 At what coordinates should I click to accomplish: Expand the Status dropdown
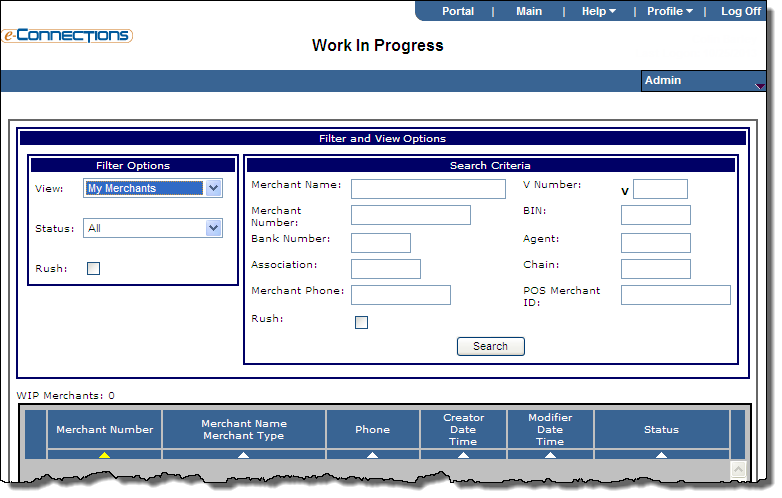click(212, 228)
